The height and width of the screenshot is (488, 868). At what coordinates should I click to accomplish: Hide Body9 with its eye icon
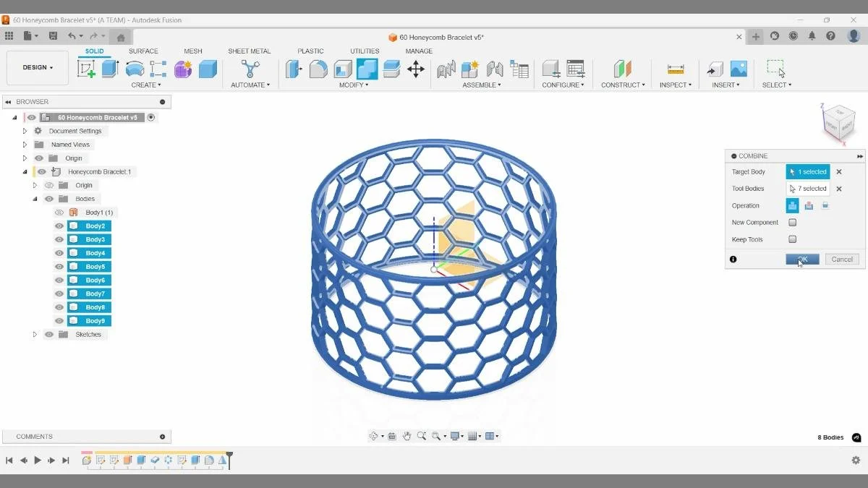click(59, 321)
